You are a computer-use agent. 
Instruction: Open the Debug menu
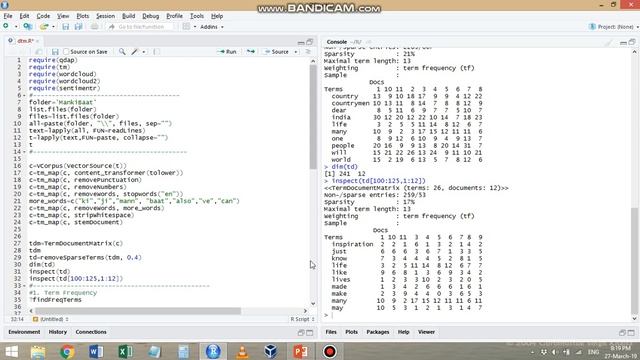coord(151,16)
